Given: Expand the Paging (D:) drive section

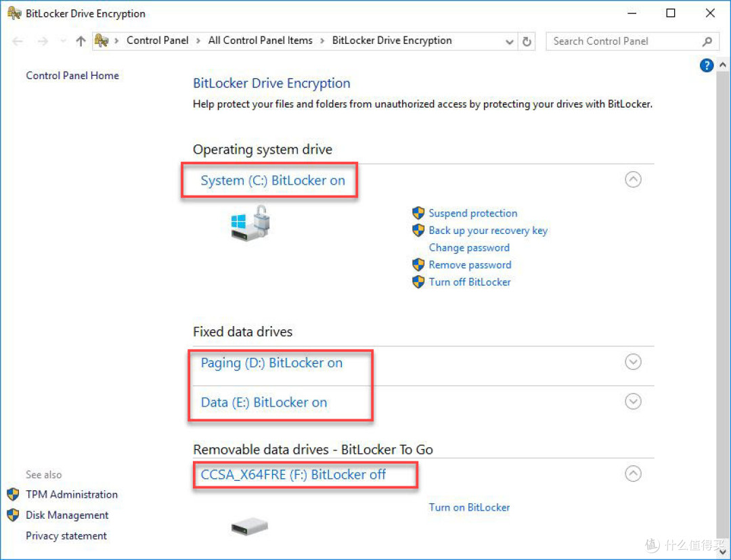Looking at the screenshot, I should [x=633, y=362].
